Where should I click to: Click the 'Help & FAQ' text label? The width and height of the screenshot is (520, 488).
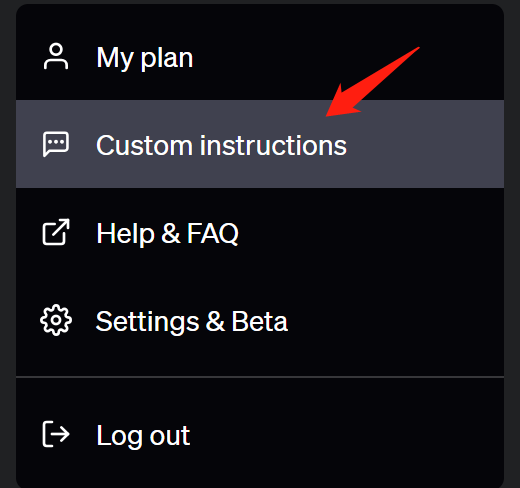[167, 233]
